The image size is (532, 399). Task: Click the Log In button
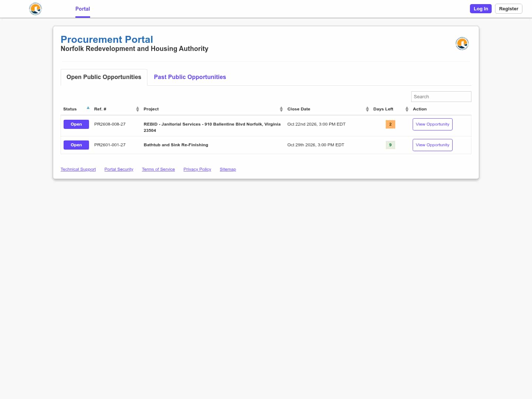coord(481,9)
